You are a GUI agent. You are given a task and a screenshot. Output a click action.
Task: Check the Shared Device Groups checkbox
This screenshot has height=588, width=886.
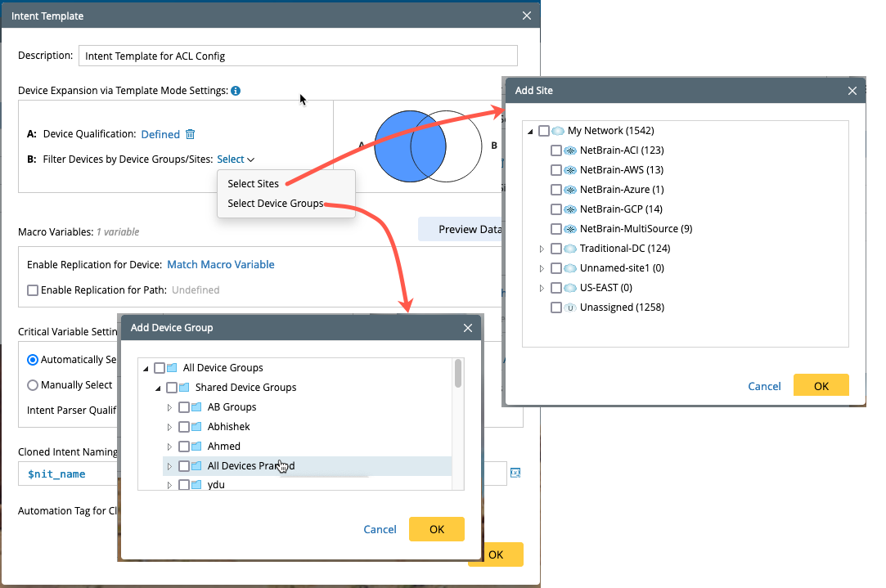[x=172, y=388]
